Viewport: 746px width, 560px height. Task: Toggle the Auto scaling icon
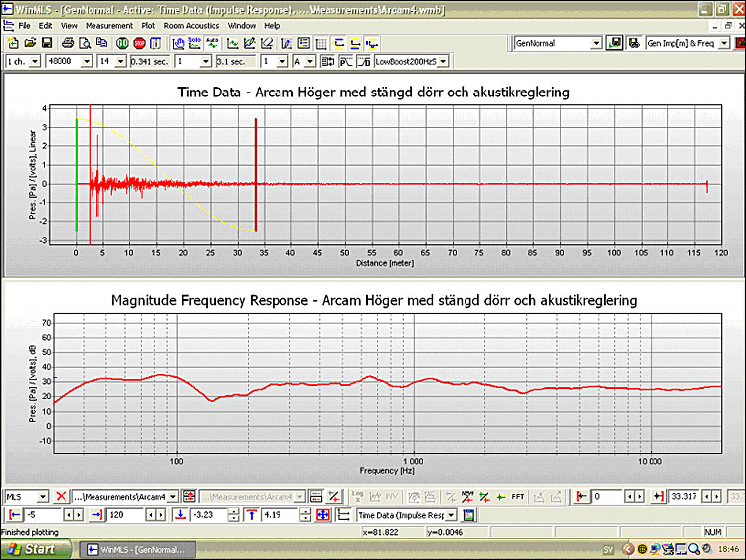[x=212, y=44]
